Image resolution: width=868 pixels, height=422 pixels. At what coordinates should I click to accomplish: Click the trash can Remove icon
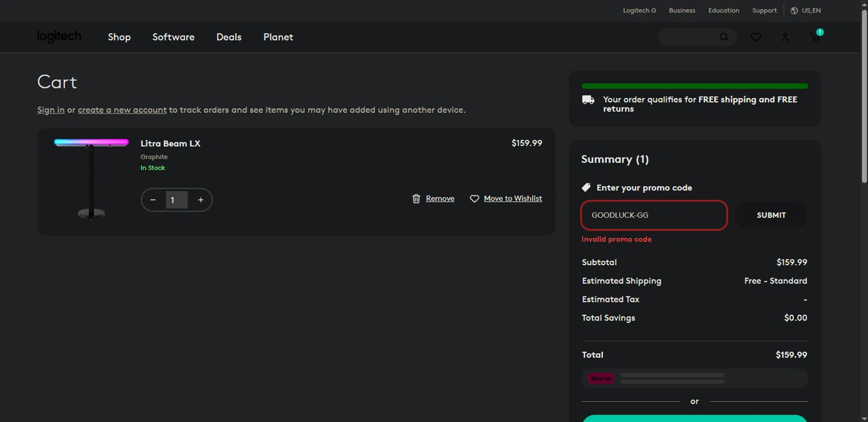416,199
